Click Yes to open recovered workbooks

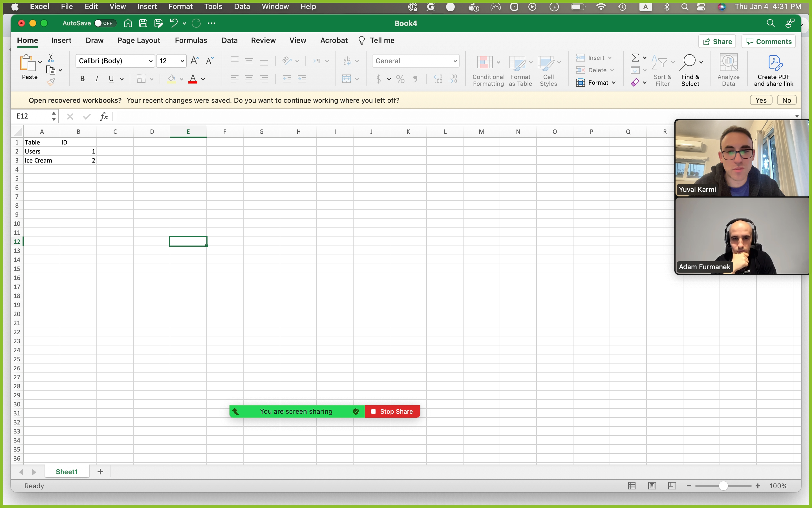tap(761, 100)
